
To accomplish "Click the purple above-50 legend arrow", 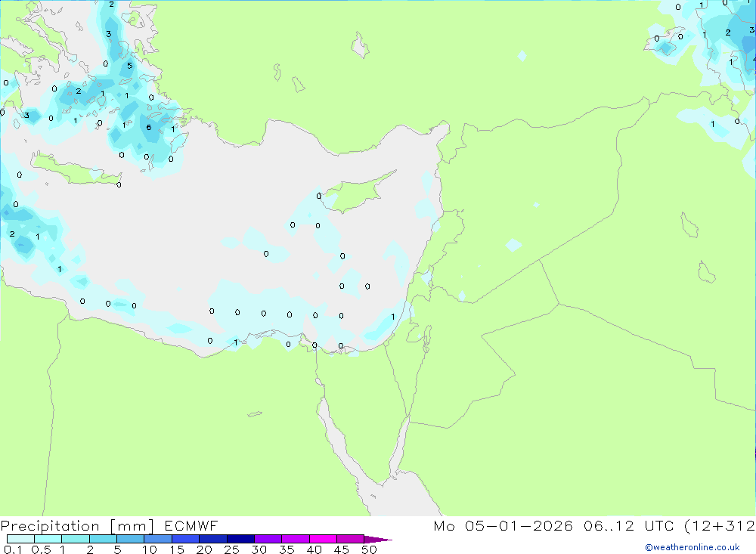I will coord(377,540).
